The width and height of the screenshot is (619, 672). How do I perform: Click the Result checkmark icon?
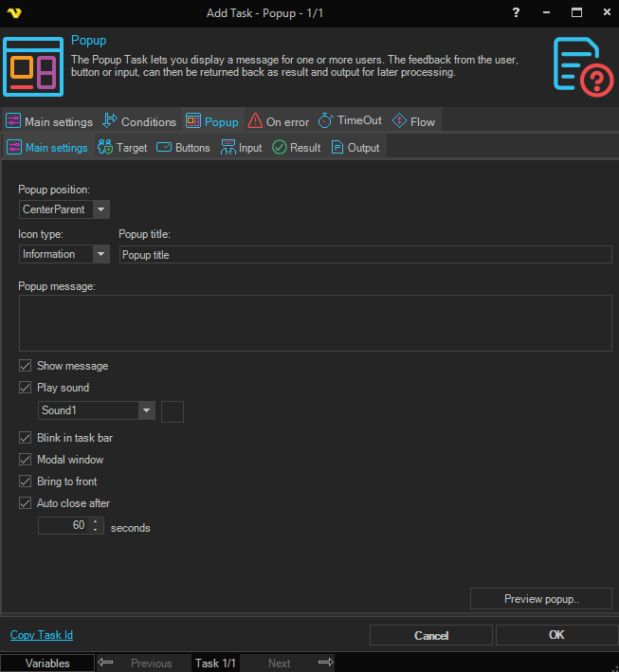coord(279,148)
